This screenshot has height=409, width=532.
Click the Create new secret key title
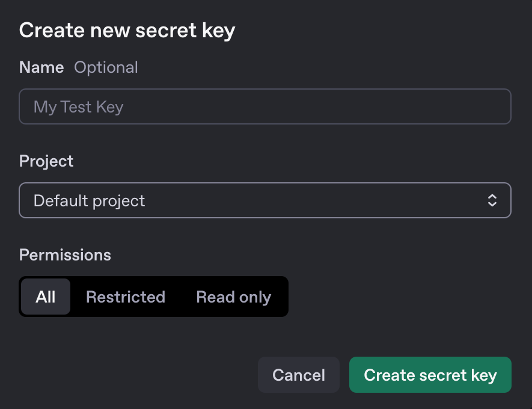point(127,30)
